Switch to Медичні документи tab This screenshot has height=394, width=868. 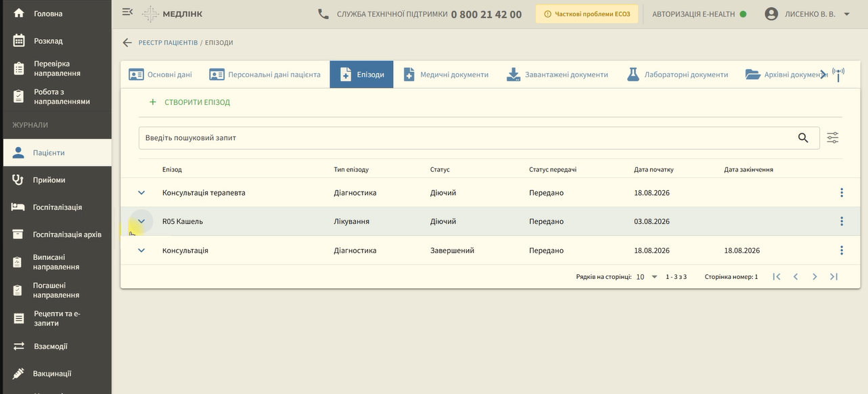coord(445,74)
